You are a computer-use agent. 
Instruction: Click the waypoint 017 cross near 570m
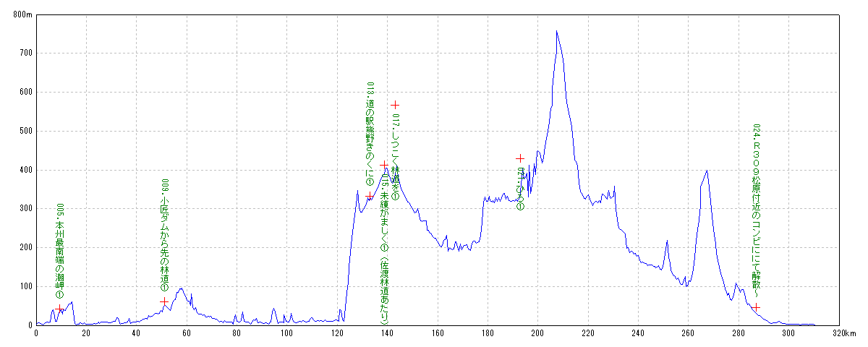point(395,105)
